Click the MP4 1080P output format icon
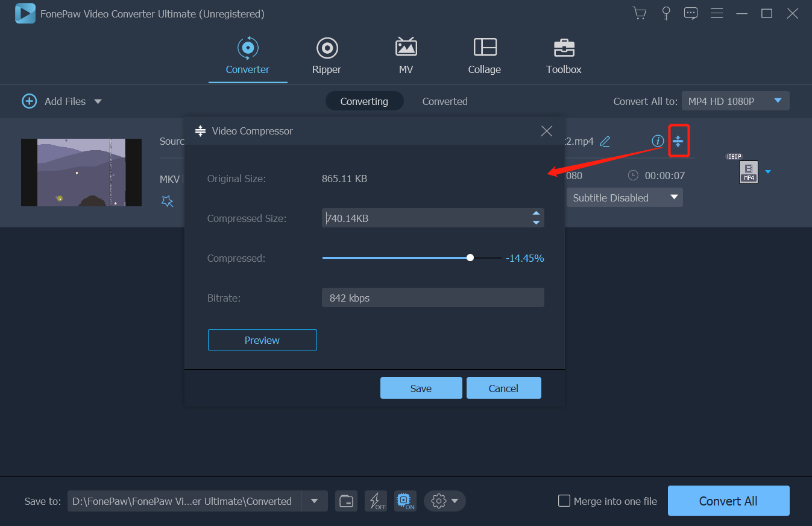The width and height of the screenshot is (812, 526). [748, 172]
